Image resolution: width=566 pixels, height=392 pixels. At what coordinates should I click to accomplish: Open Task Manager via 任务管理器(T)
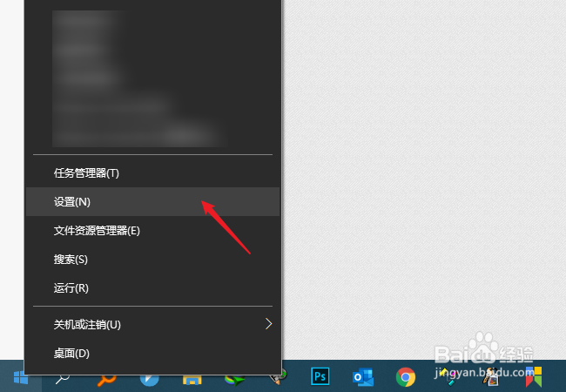pyautogui.click(x=152, y=173)
